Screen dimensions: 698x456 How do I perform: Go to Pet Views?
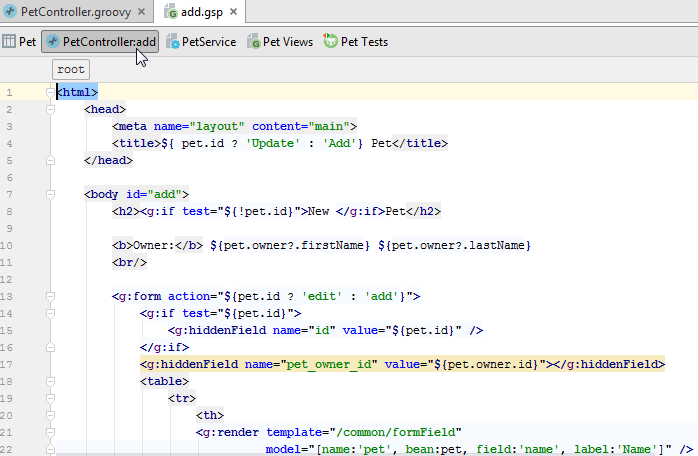click(x=287, y=42)
